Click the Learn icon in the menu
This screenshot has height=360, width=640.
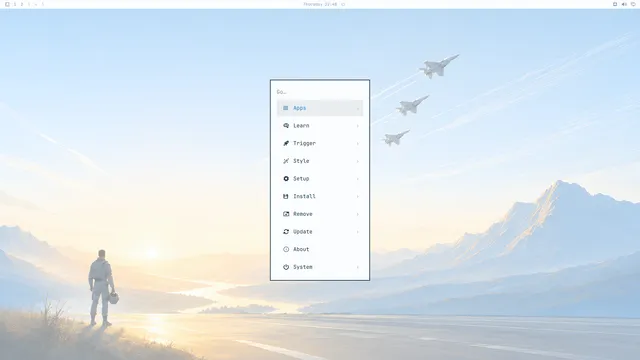pos(286,126)
